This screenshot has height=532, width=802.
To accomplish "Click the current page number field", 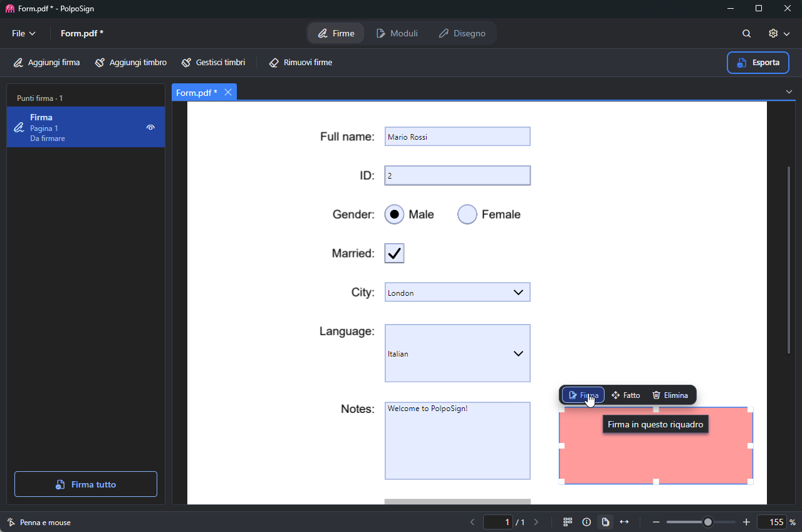I will [x=498, y=522].
